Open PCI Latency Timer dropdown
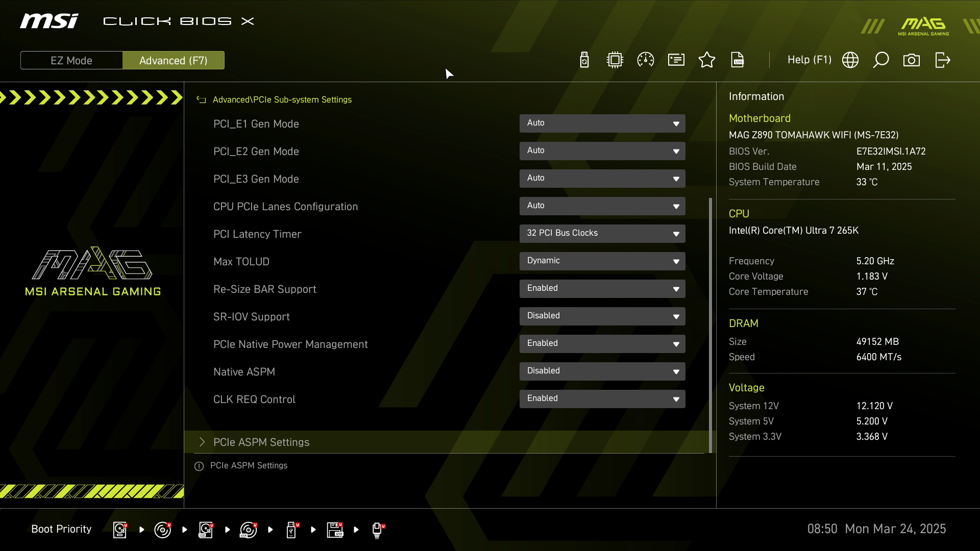The image size is (980, 551). tap(602, 234)
